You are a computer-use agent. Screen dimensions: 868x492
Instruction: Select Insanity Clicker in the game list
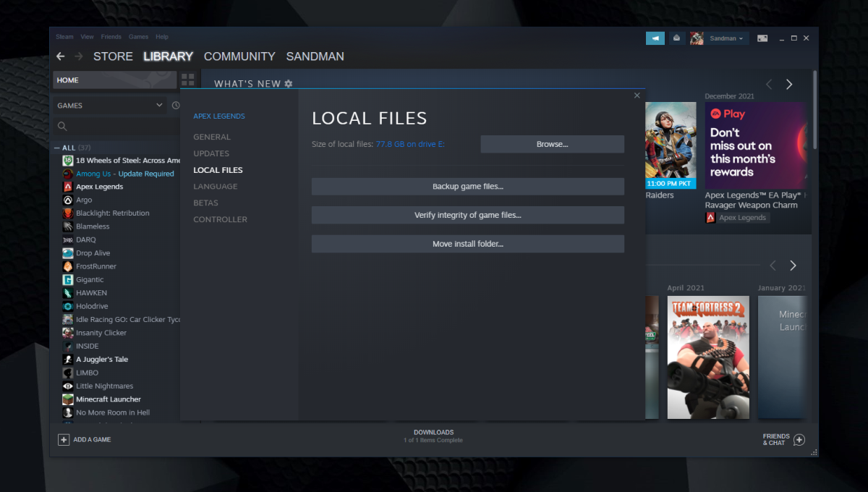101,333
